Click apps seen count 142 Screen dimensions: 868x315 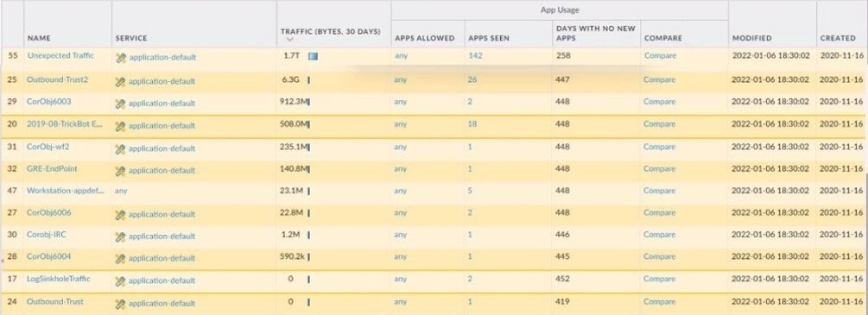pyautogui.click(x=475, y=56)
